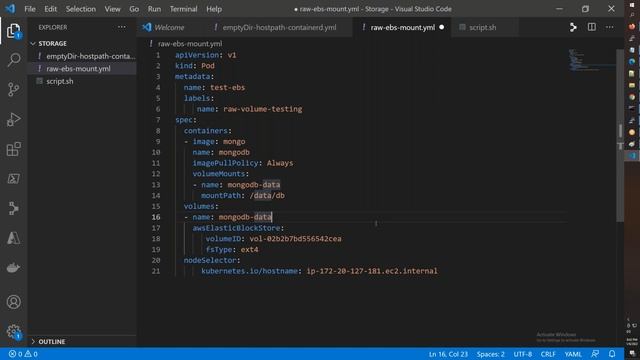Image resolution: width=640 pixels, height=360 pixels.
Task: Open the File menu
Action: coord(30,9)
